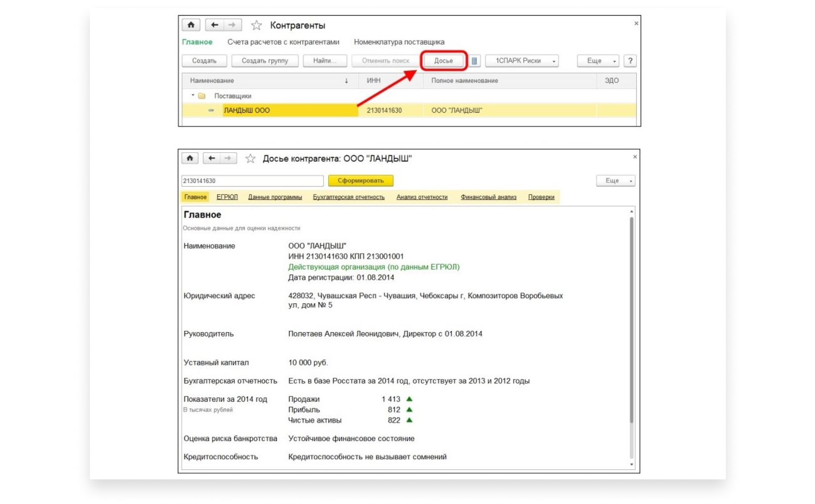Add Досье контрагента to favorites via star
815x504 pixels.
coord(250,158)
